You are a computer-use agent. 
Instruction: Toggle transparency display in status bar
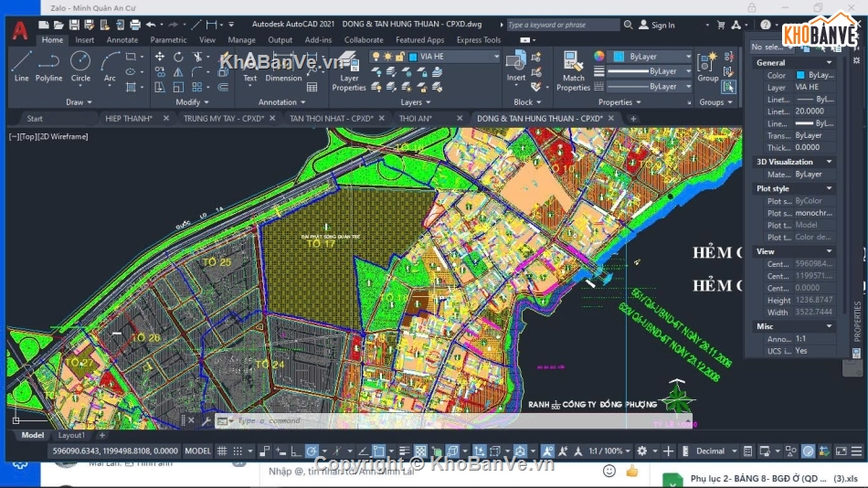click(x=420, y=451)
